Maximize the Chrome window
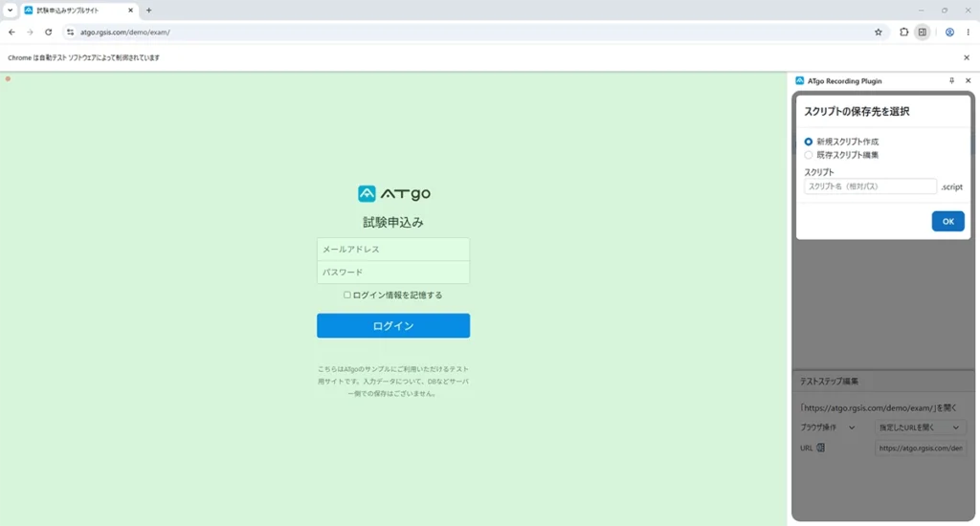 point(945,10)
